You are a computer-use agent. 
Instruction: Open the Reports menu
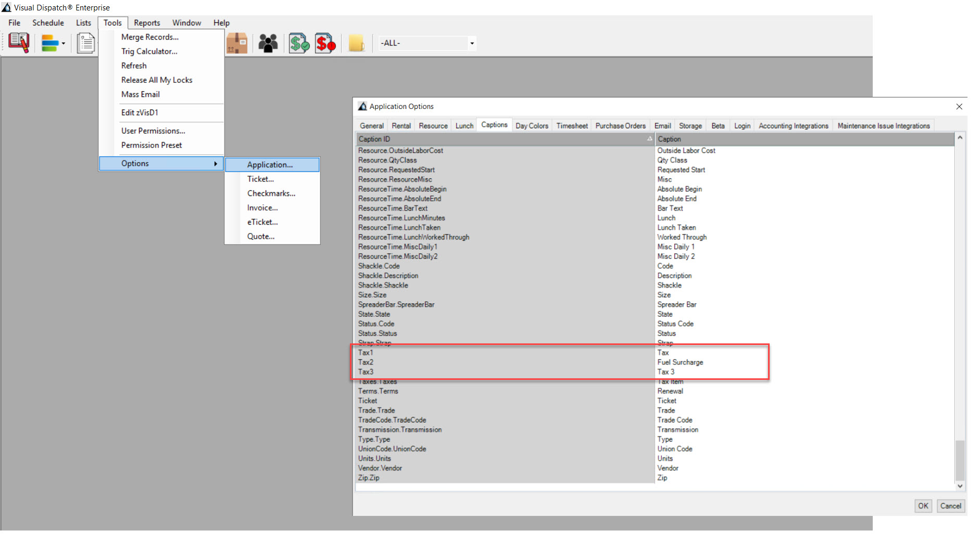(147, 22)
